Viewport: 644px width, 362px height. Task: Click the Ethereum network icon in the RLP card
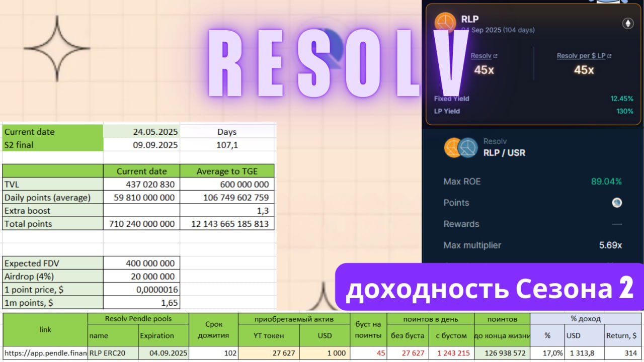coord(627,23)
